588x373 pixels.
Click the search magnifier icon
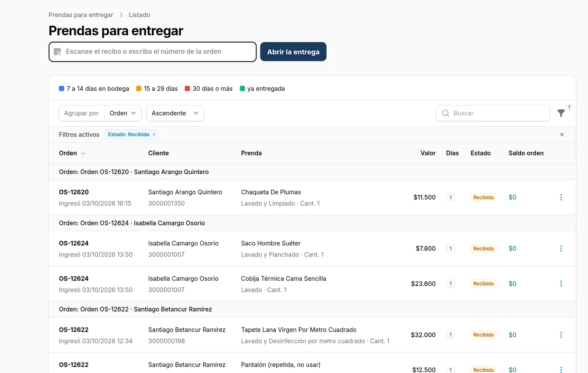click(x=446, y=113)
